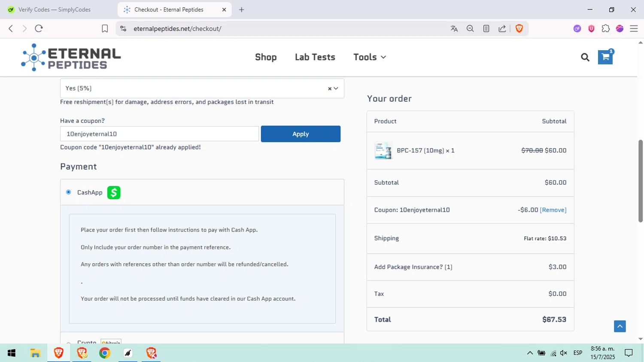Show hidden system tray icons

click(x=530, y=353)
